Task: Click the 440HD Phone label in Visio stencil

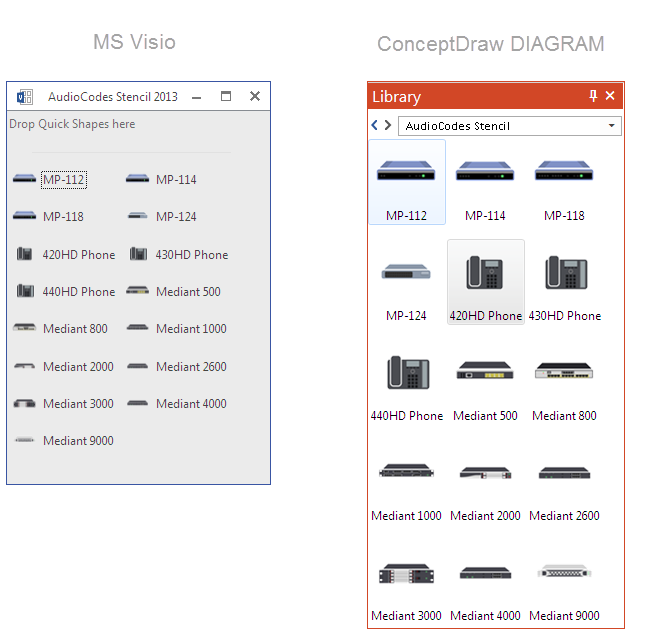Action: pyautogui.click(x=78, y=291)
